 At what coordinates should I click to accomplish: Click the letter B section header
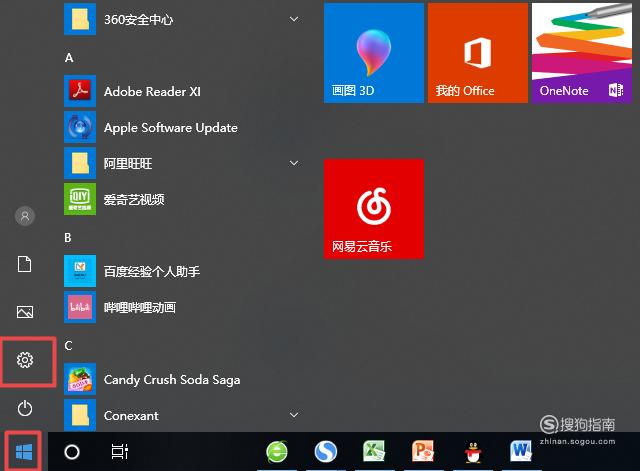tap(68, 238)
